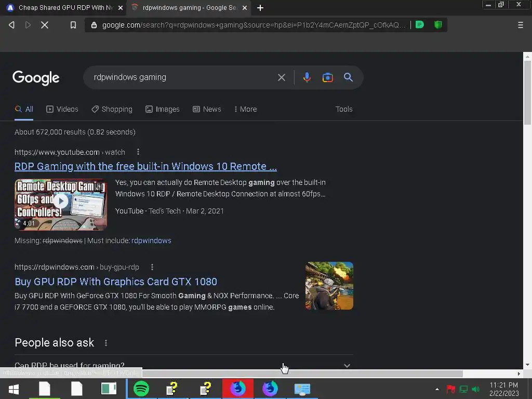Screen dimensions: 532x399
Task: Open the More search filters dropdown
Action: pyautogui.click(x=245, y=109)
